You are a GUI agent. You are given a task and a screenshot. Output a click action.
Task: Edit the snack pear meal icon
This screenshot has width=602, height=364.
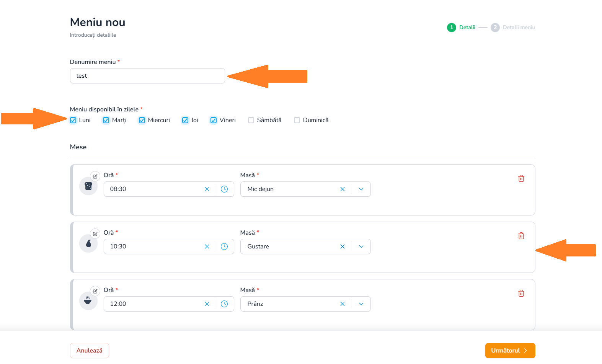(95, 233)
